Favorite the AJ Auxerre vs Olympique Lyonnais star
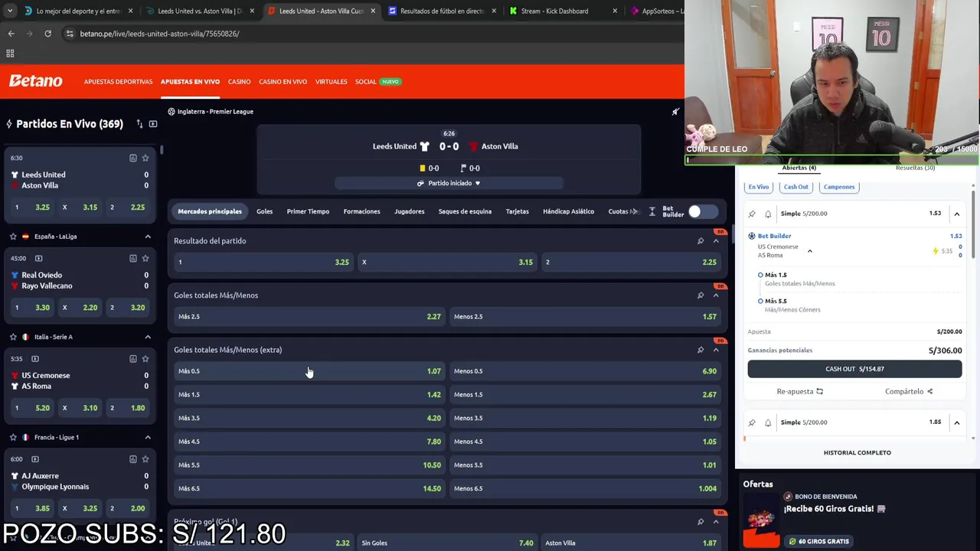Screen dimensions: 980x551 pos(145,458)
